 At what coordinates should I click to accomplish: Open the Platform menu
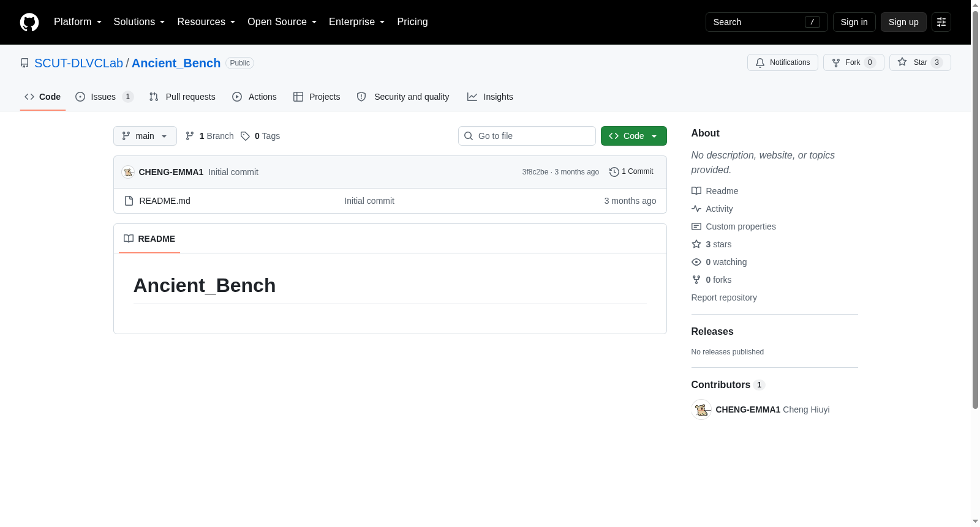(x=78, y=22)
